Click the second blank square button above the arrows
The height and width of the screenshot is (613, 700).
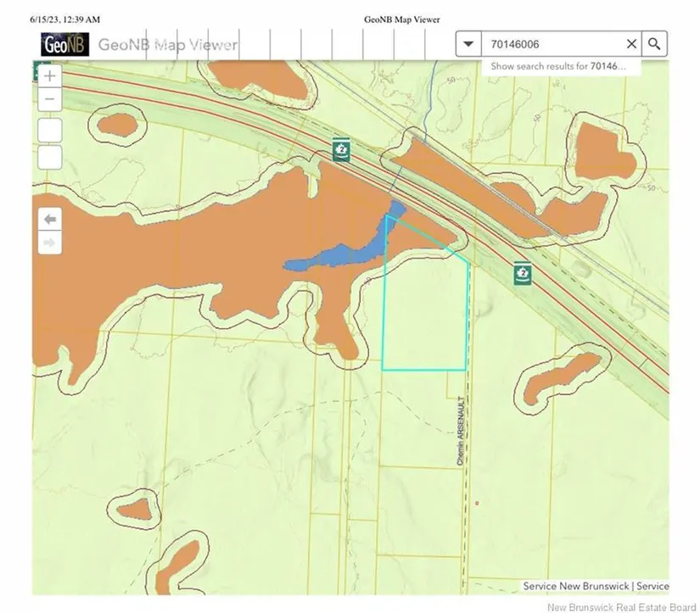click(x=50, y=157)
